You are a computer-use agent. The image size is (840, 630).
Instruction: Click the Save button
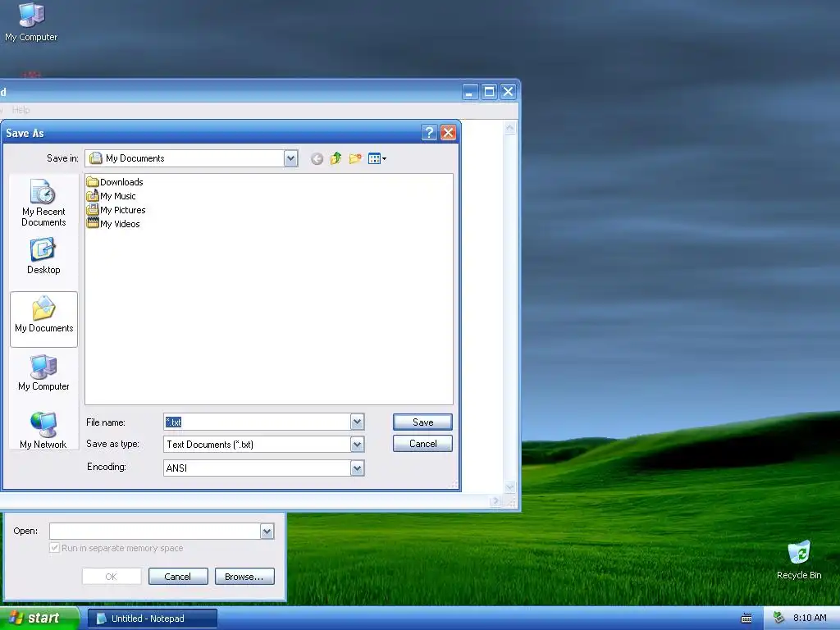[x=422, y=422]
